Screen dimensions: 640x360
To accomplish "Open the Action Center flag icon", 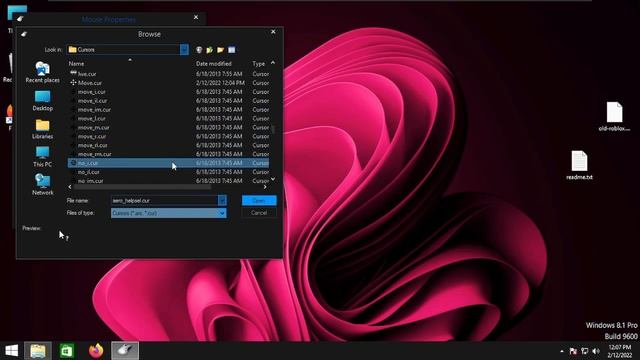I will [x=573, y=351].
